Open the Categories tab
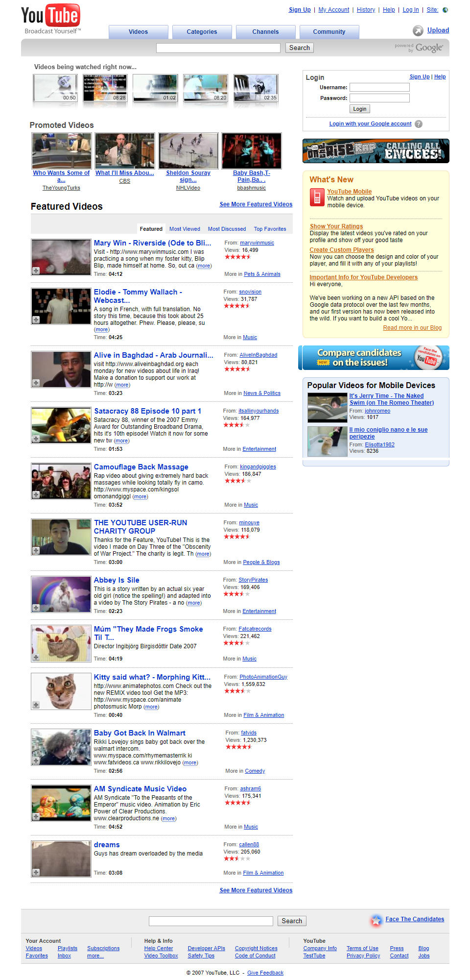The width and height of the screenshot is (470, 980). 202,32
